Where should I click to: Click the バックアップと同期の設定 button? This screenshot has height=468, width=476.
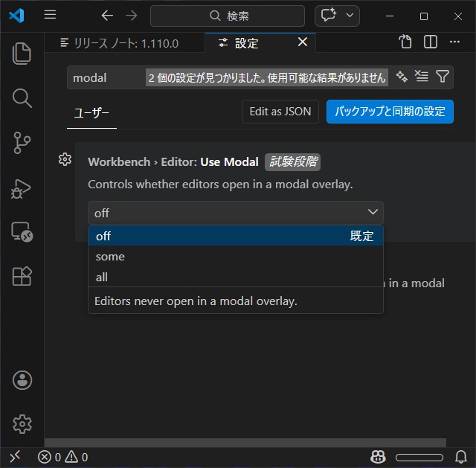(390, 112)
